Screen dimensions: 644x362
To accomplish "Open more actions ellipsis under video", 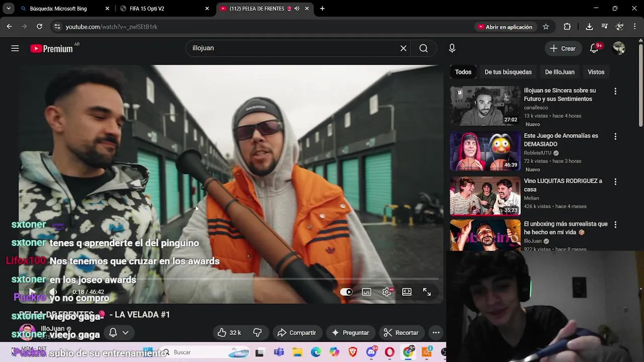I will [x=436, y=332].
